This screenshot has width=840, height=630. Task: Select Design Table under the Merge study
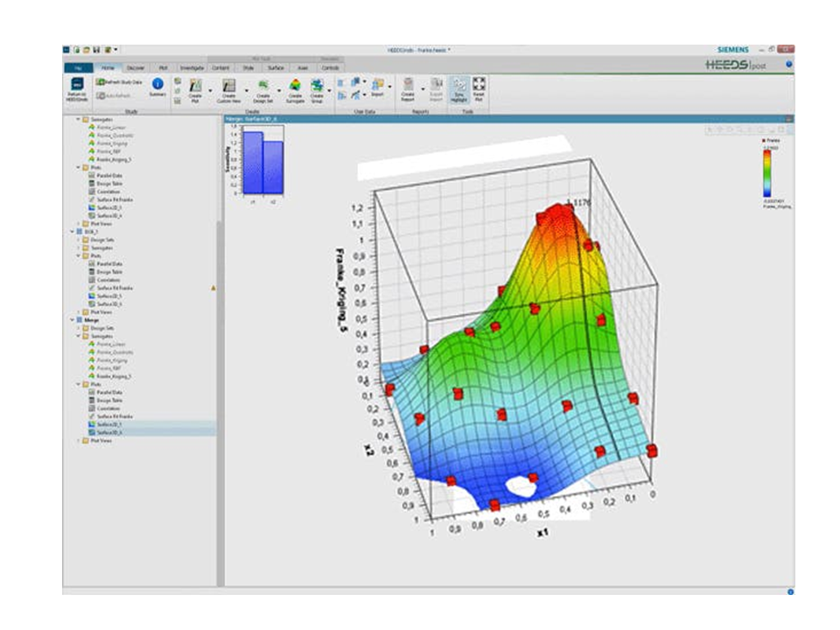106,400
